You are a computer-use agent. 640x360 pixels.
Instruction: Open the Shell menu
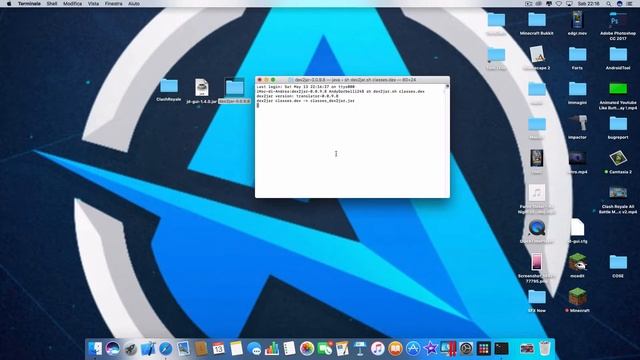click(x=51, y=3)
